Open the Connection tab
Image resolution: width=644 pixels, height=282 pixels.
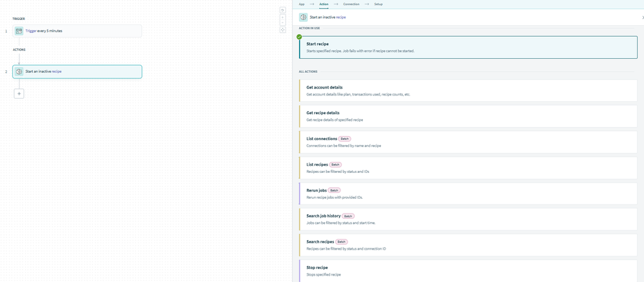(x=351, y=4)
